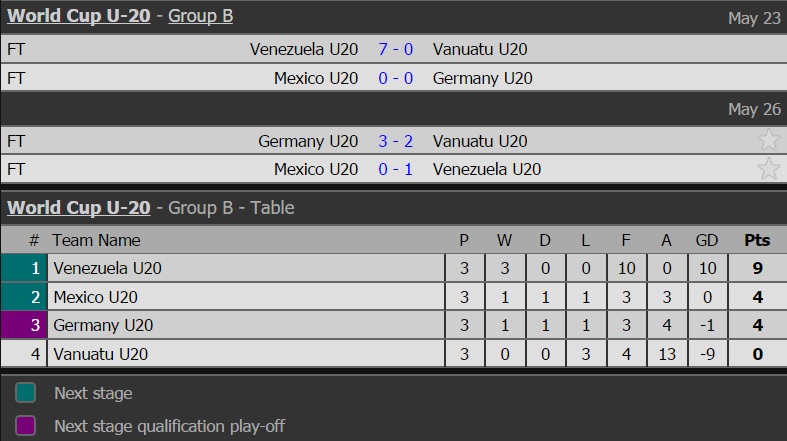Click the teal Next stage legend swatch
Screen dimensions: 787x441
pos(26,393)
